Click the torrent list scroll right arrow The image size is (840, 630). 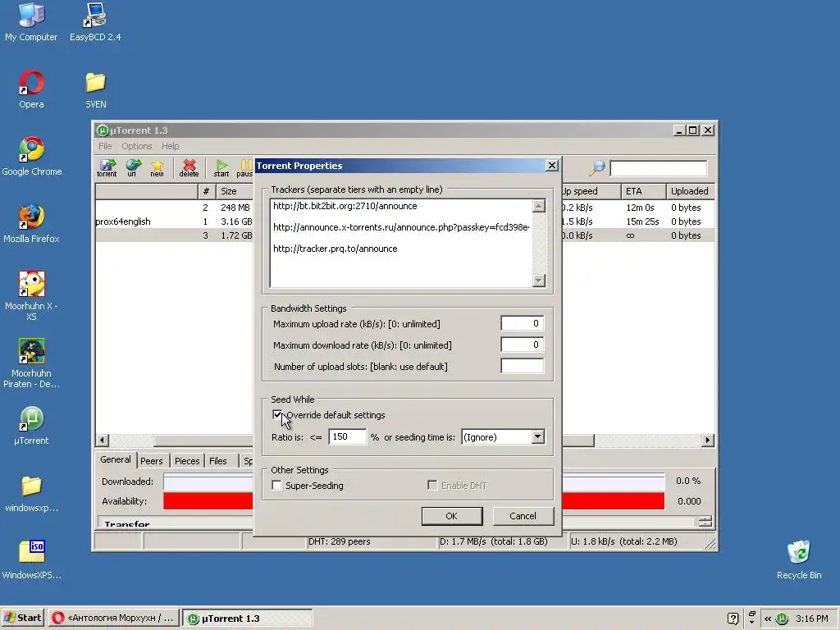[708, 441]
